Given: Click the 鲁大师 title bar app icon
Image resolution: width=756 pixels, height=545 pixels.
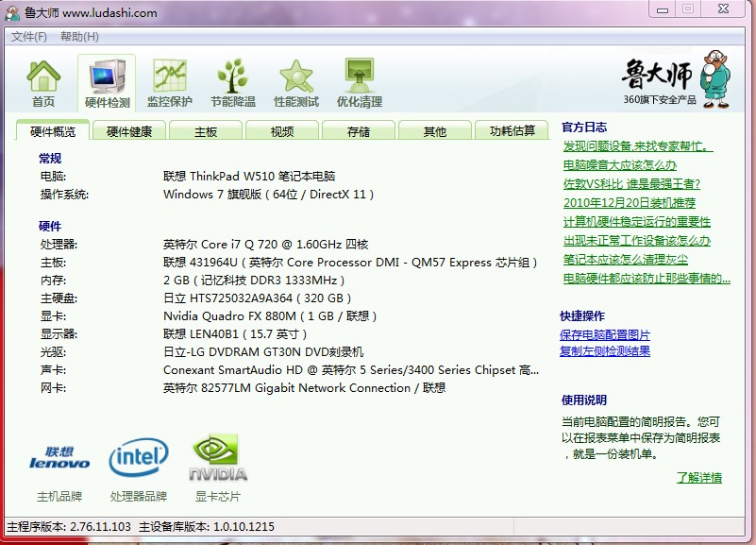Looking at the screenshot, I should (12, 12).
